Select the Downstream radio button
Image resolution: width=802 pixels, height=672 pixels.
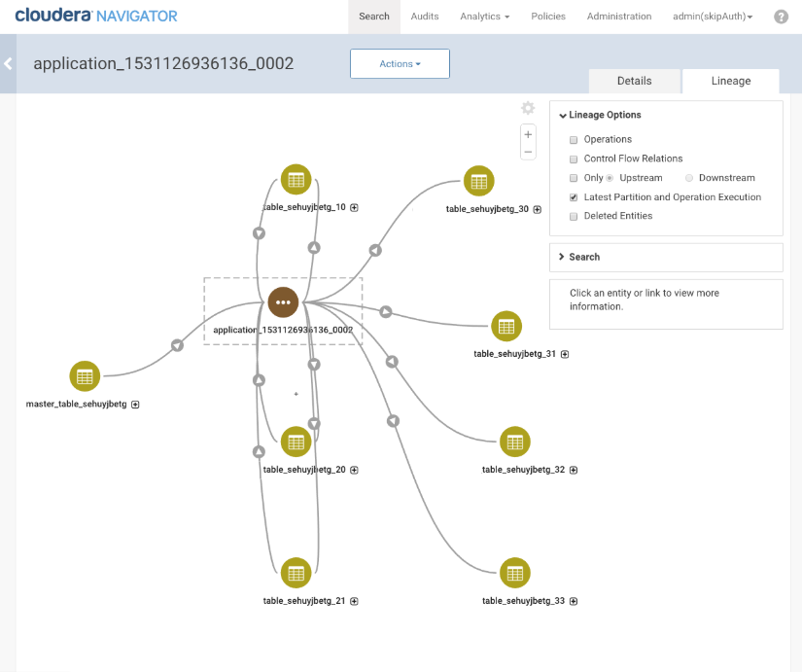coord(689,178)
